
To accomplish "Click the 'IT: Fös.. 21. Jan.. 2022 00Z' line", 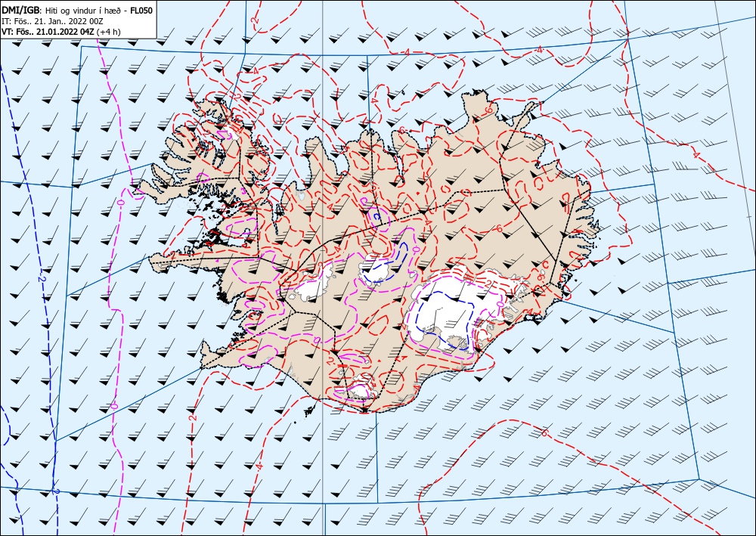I will 53,21.
